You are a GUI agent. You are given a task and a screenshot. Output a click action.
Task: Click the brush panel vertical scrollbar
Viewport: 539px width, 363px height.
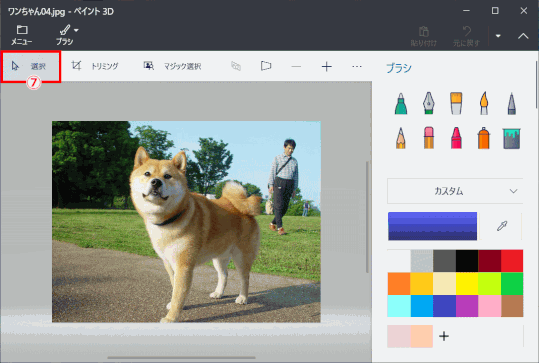coord(536,85)
